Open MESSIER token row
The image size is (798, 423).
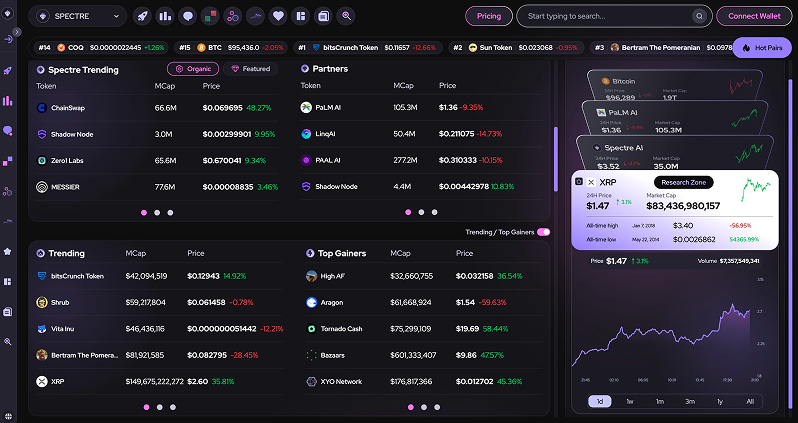tap(157, 187)
